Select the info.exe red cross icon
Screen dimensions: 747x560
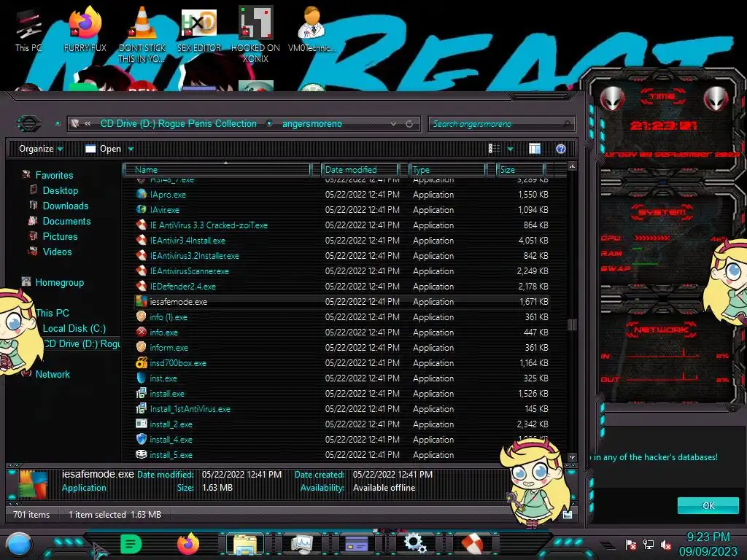click(x=141, y=332)
